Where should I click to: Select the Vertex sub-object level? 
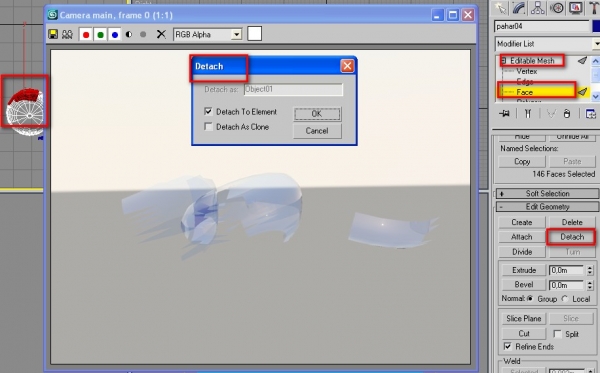click(x=527, y=71)
